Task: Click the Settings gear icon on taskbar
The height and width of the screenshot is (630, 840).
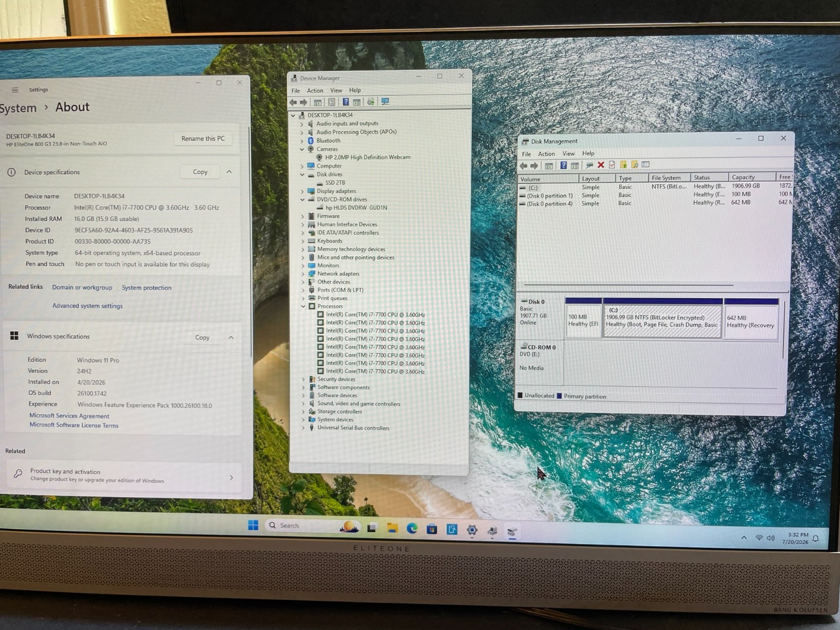Action: pyautogui.click(x=472, y=530)
